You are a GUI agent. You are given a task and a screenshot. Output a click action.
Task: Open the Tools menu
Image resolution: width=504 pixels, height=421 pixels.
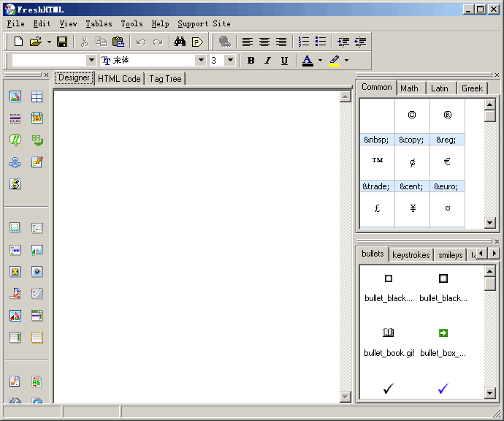(131, 24)
